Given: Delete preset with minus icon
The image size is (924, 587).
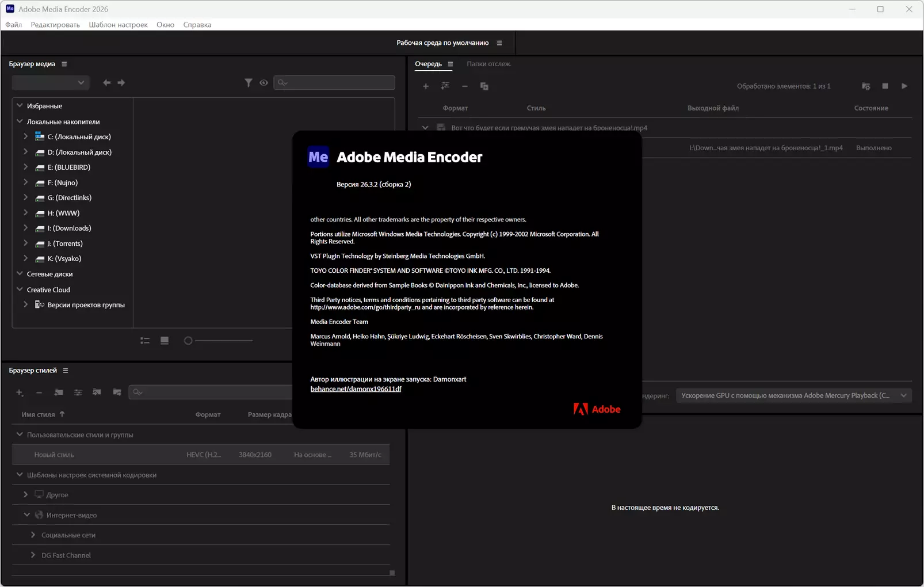Looking at the screenshot, I should tap(39, 392).
